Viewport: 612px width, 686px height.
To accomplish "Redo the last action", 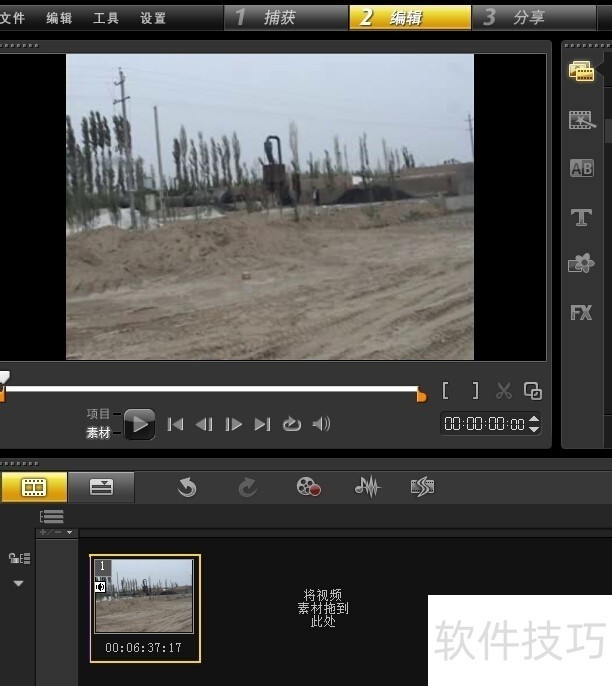I will point(248,487).
